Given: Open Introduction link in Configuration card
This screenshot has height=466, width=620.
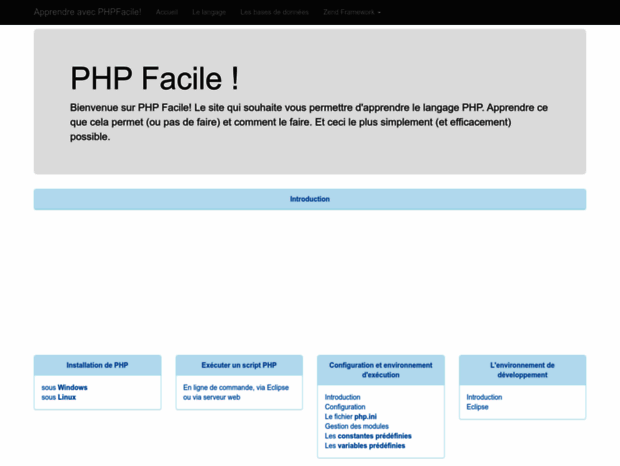Looking at the screenshot, I should pos(342,397).
